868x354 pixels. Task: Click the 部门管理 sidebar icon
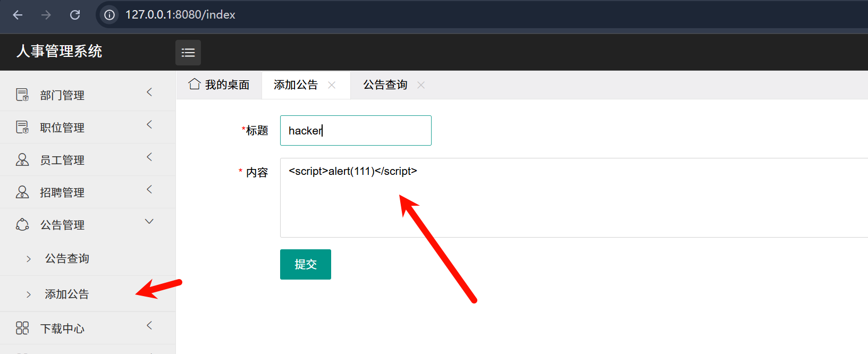click(x=22, y=95)
